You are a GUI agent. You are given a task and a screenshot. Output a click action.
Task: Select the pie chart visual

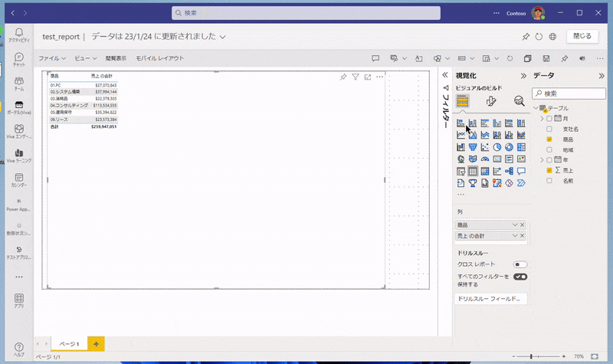[497, 147]
